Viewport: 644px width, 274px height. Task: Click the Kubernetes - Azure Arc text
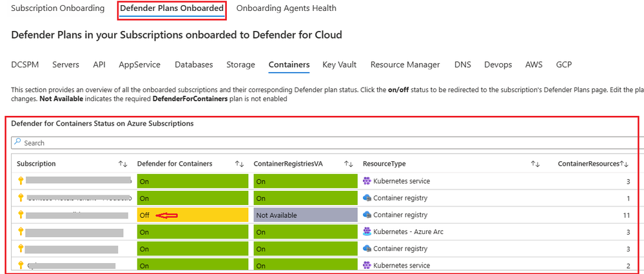tap(408, 231)
